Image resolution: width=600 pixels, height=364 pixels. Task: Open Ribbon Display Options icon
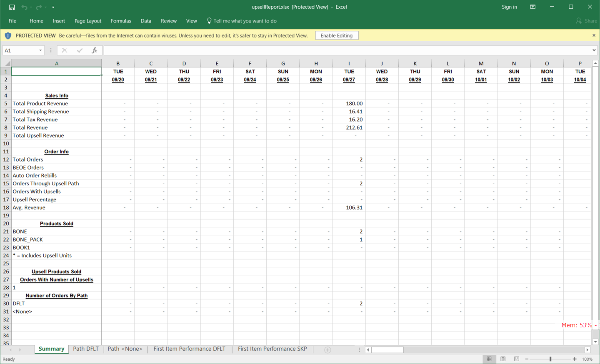(x=532, y=7)
